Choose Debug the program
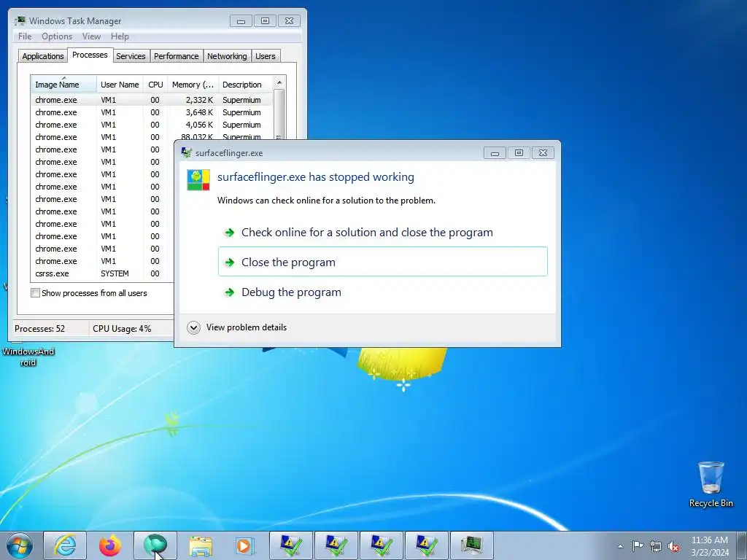Image resolution: width=747 pixels, height=560 pixels. (x=382, y=292)
